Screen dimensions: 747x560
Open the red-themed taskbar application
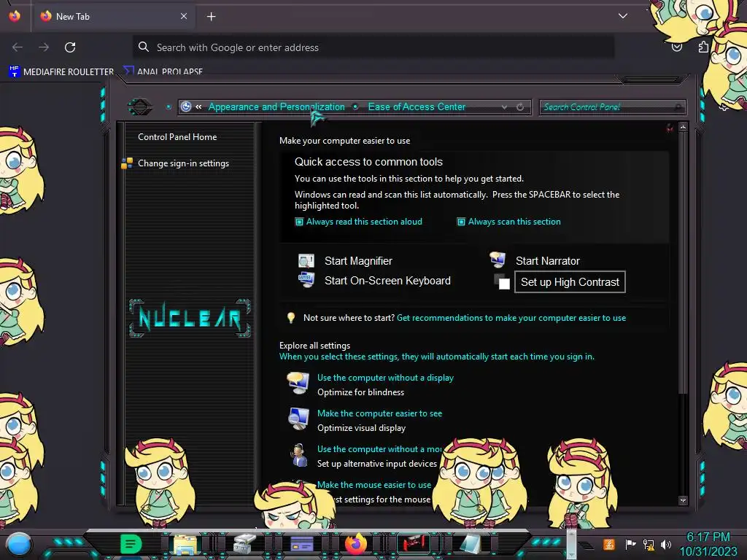coord(414,543)
